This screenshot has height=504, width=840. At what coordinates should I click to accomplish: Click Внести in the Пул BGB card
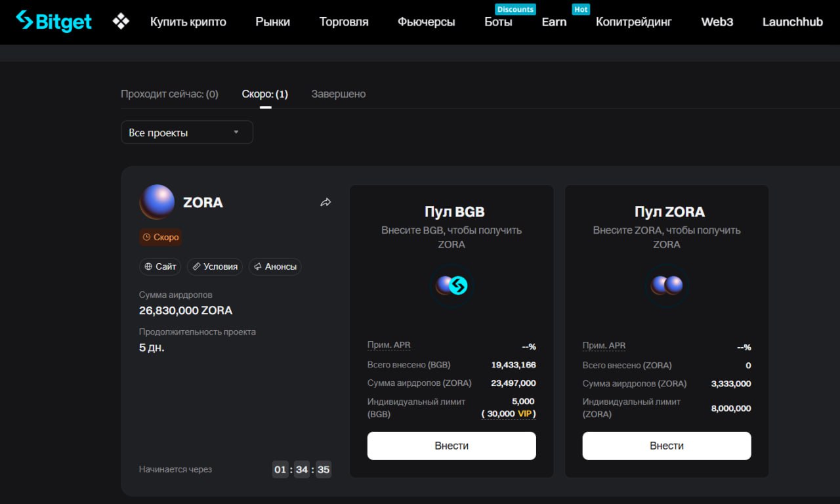click(x=451, y=446)
